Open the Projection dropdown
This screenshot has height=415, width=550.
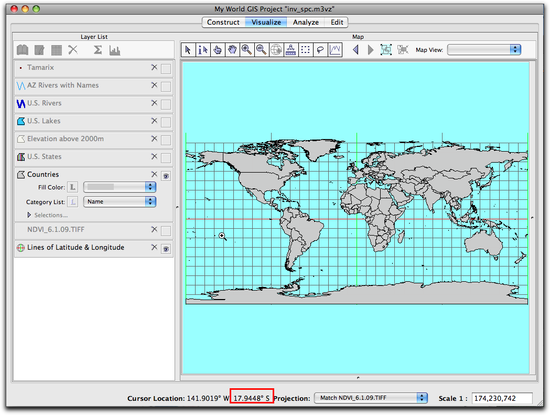pos(371,398)
